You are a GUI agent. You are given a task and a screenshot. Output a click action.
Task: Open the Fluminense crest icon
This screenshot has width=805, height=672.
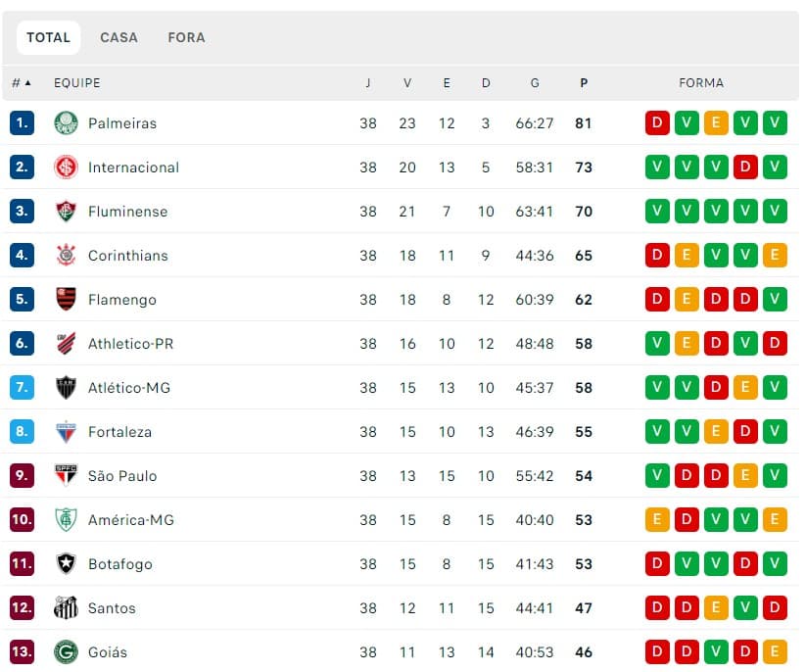click(x=66, y=212)
